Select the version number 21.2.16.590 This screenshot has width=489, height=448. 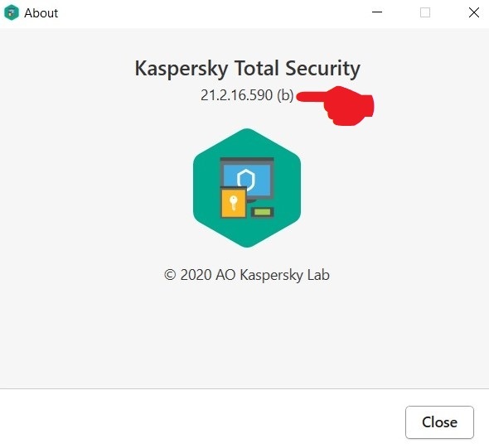coord(236,95)
